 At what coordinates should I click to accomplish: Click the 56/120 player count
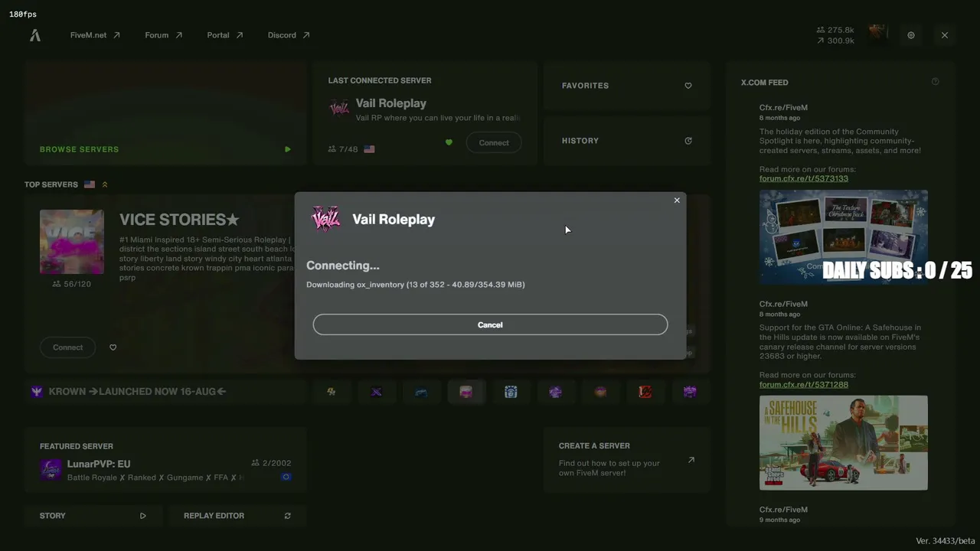(x=71, y=284)
